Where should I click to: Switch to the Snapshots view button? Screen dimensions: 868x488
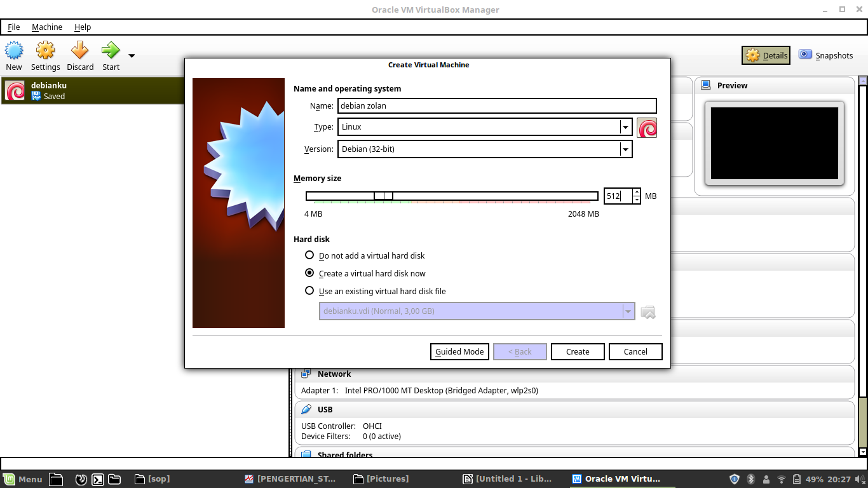coord(825,55)
